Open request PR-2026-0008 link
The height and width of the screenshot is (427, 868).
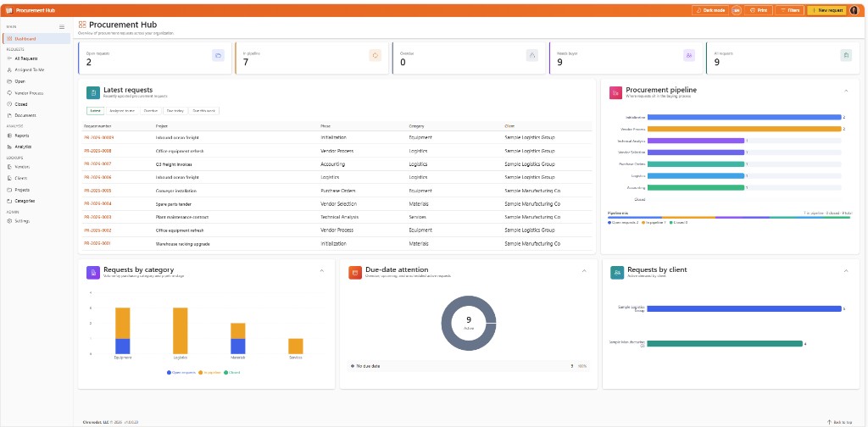97,151
